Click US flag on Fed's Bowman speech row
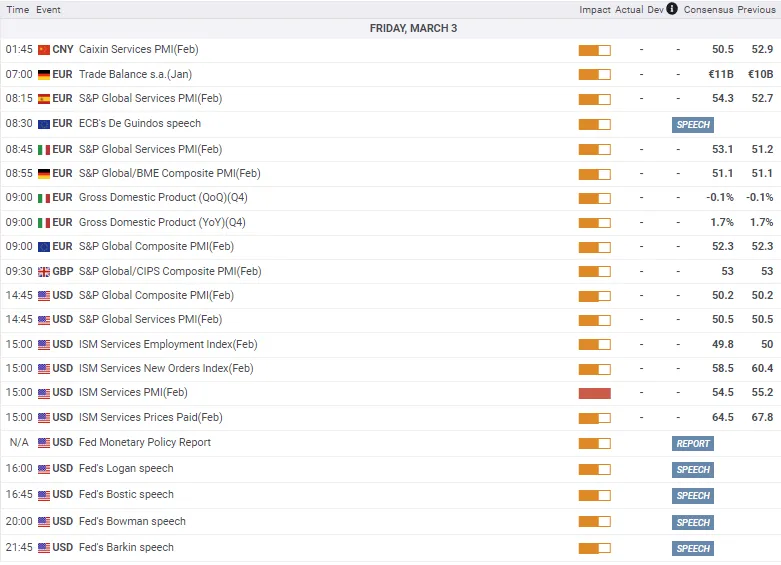781x565 pixels. 44,522
